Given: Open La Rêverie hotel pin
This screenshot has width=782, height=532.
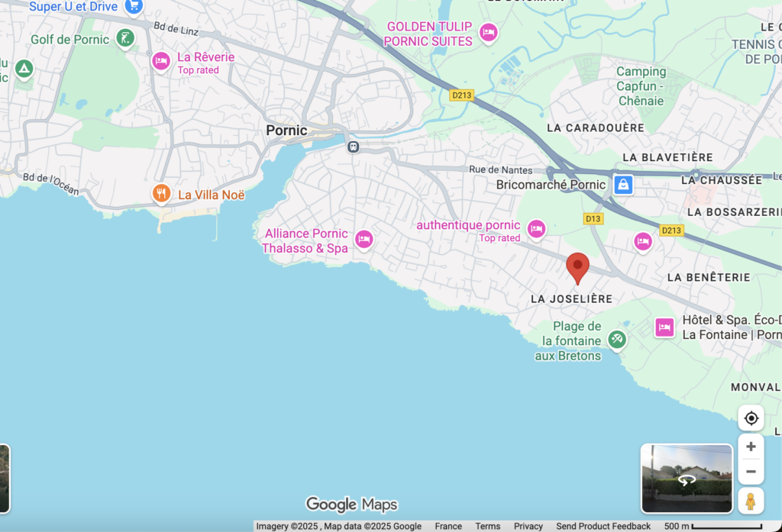Looking at the screenshot, I should point(161,62).
